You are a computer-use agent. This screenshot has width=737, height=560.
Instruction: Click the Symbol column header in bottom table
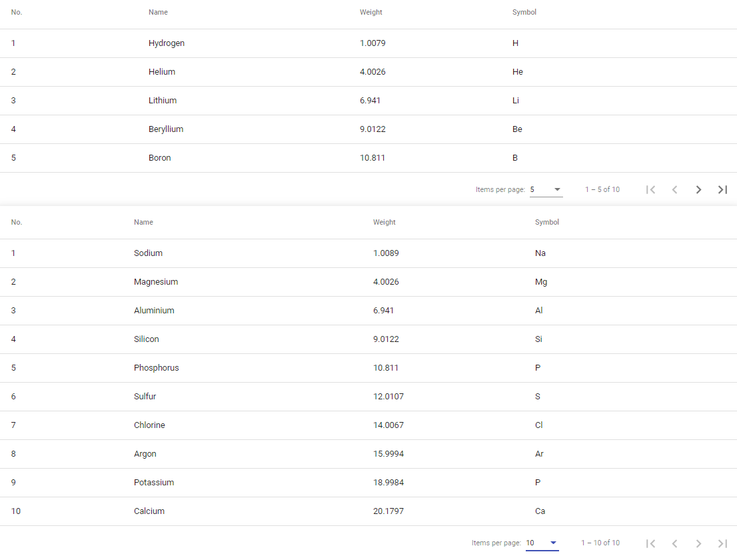pyautogui.click(x=546, y=222)
